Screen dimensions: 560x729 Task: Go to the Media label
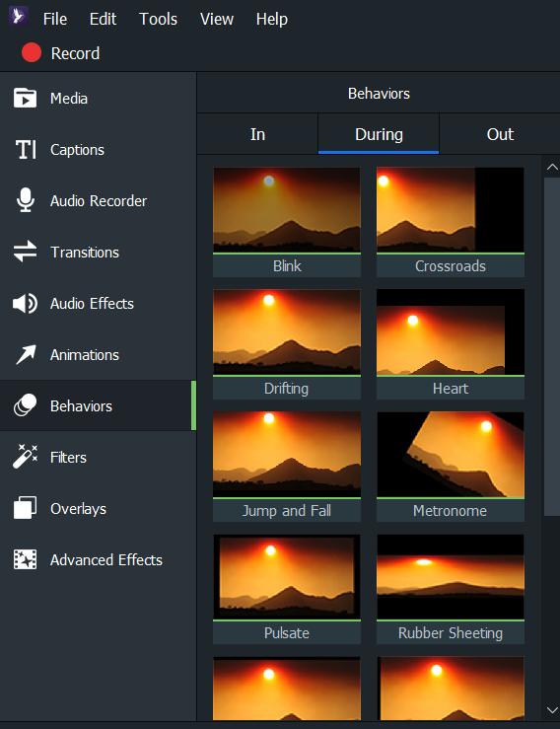69,99
